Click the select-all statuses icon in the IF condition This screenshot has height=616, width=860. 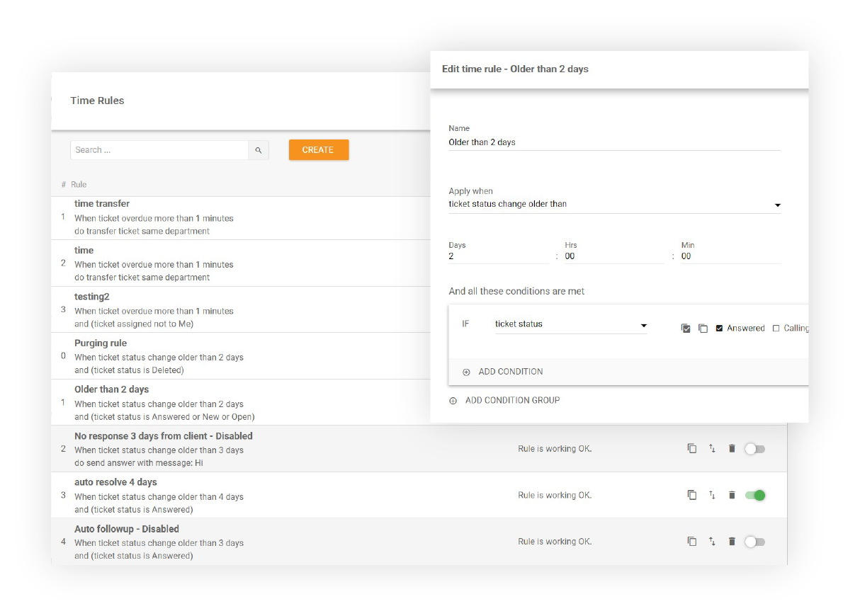(x=684, y=328)
